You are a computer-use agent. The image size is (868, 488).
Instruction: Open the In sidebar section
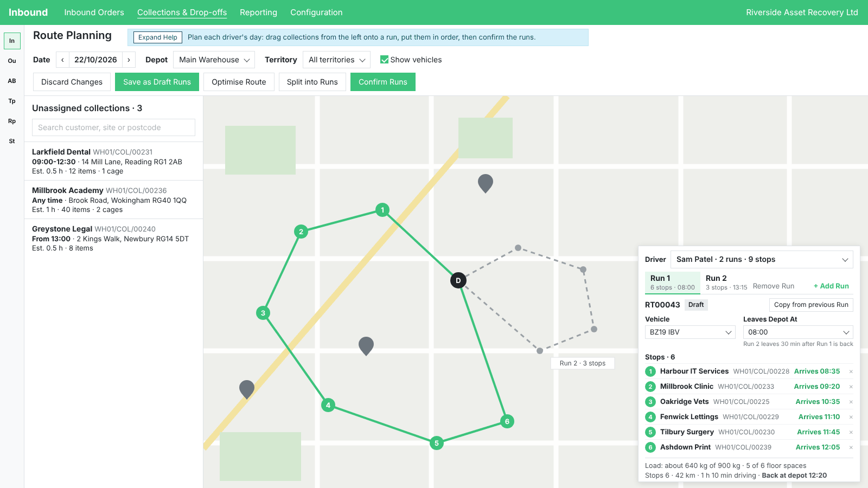coord(12,41)
